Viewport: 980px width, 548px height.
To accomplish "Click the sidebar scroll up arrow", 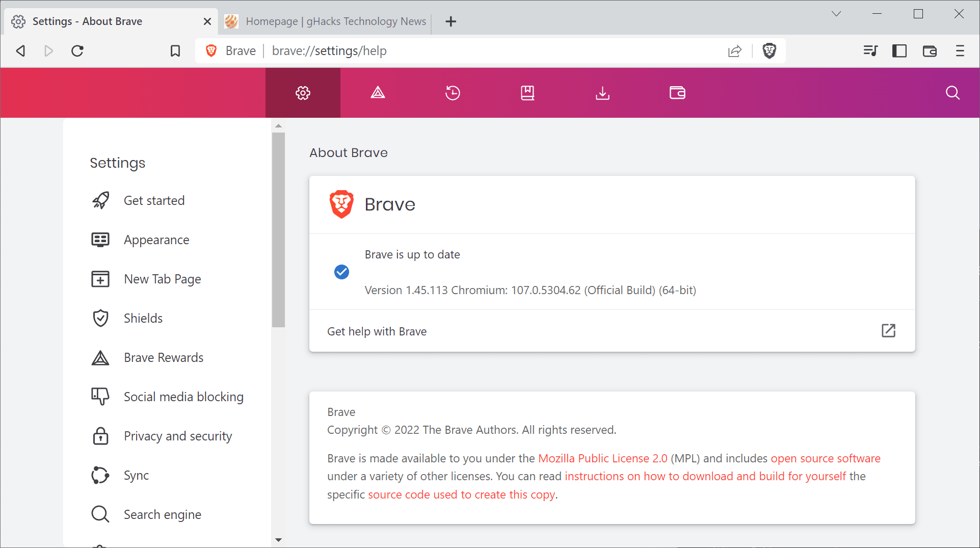I will [278, 125].
